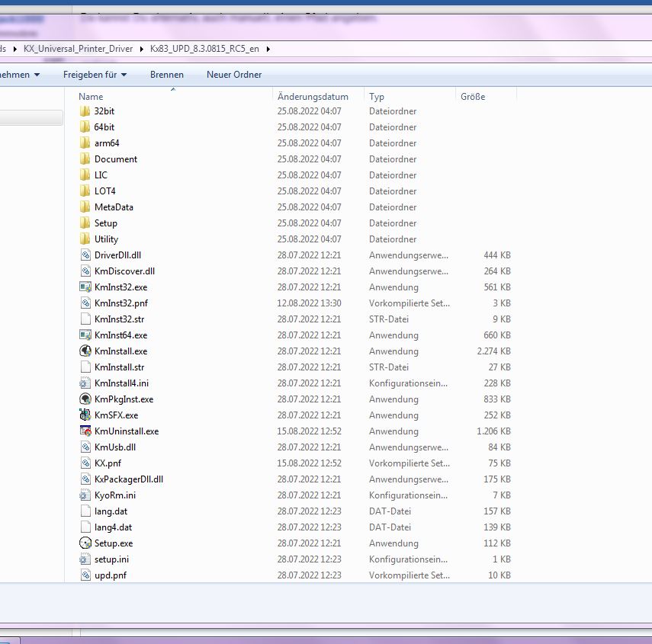Click the KmDiscover.dll file icon
Image resolution: width=652 pixels, height=644 pixels.
click(85, 271)
